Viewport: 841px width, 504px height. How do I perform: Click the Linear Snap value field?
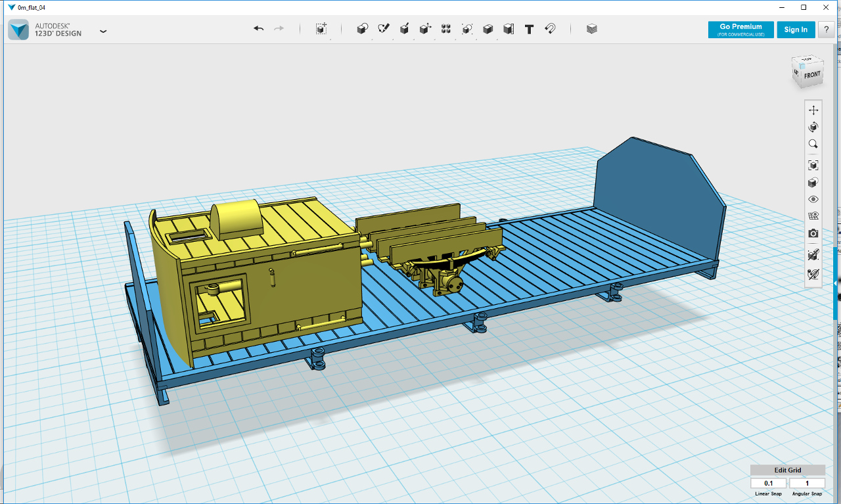click(769, 484)
